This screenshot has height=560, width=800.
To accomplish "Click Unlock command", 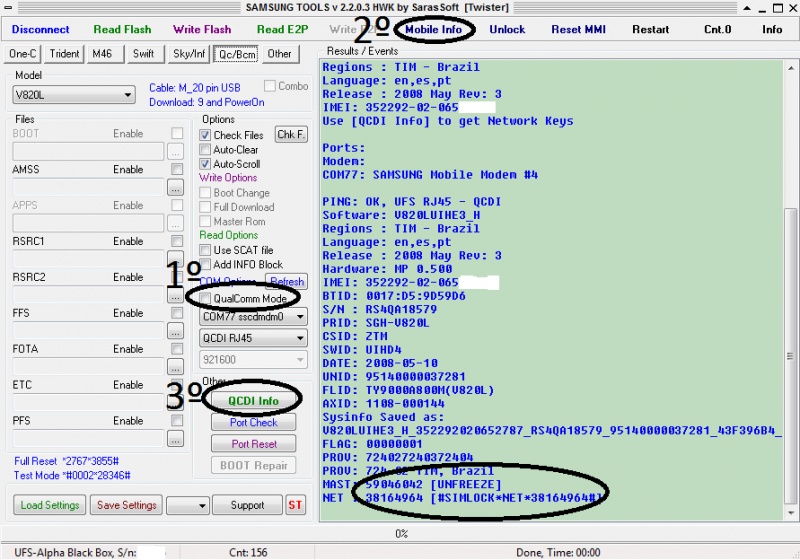I will (x=507, y=30).
